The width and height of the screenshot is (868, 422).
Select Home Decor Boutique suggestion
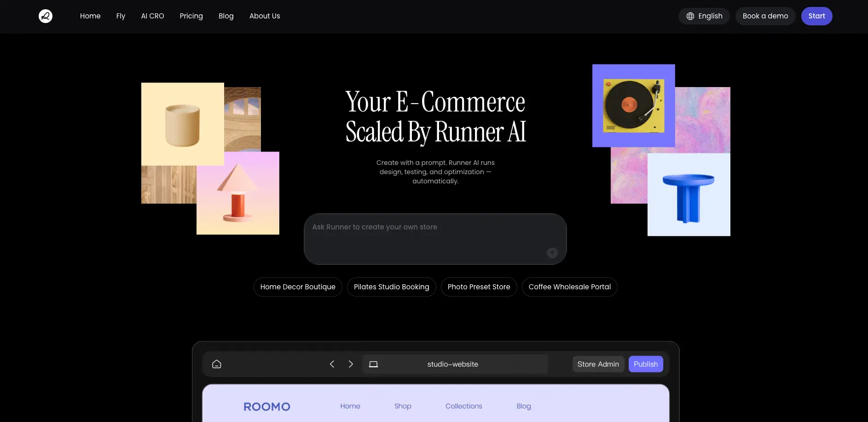[298, 287]
